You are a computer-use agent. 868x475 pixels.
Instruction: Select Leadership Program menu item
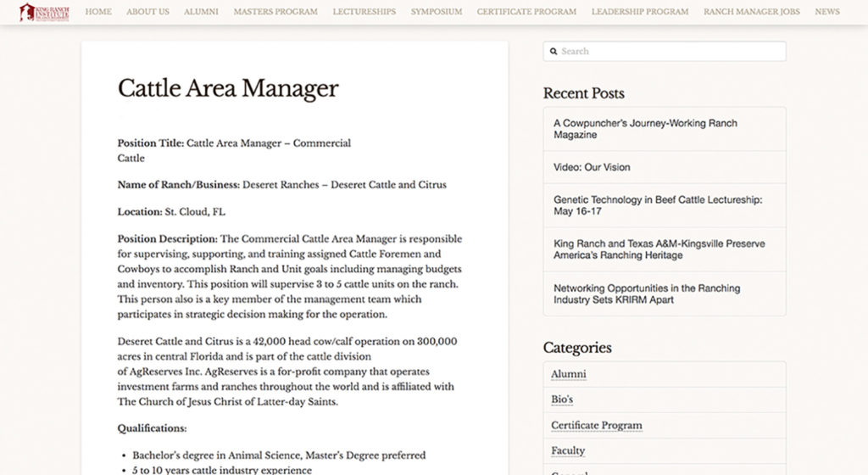[640, 12]
